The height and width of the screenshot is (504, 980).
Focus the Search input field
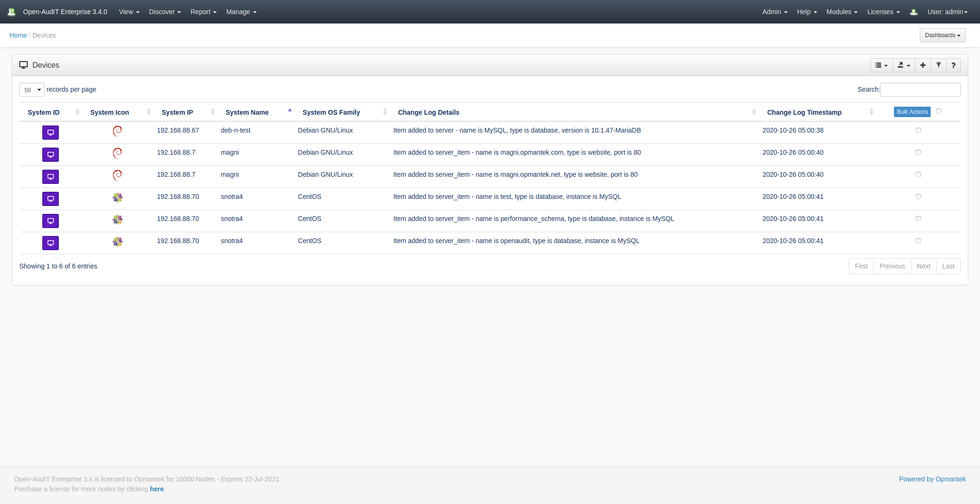(920, 90)
